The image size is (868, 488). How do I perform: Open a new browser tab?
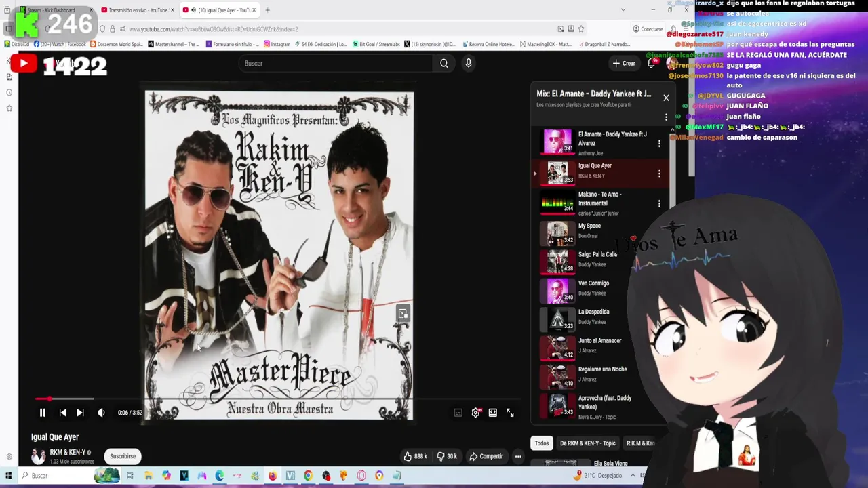(267, 10)
